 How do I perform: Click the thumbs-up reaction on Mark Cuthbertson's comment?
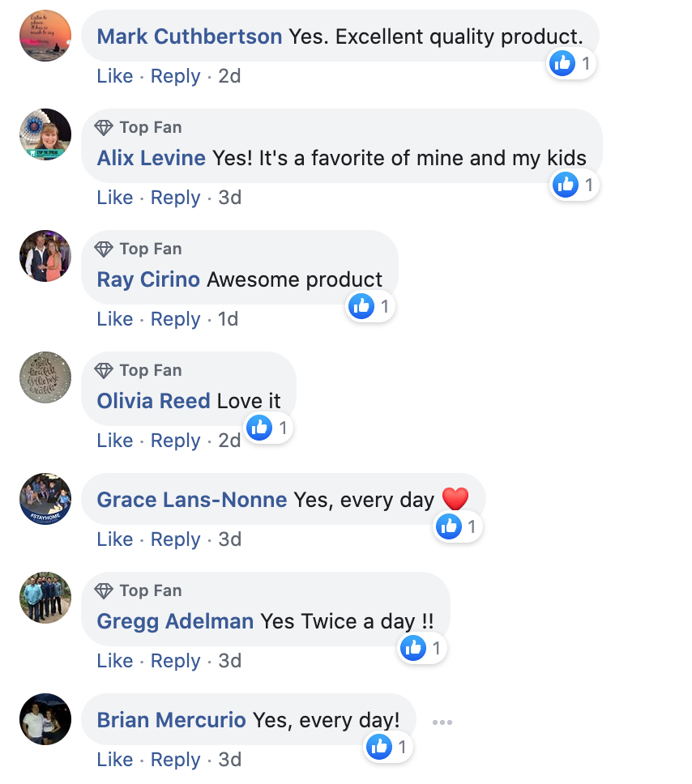click(x=562, y=63)
